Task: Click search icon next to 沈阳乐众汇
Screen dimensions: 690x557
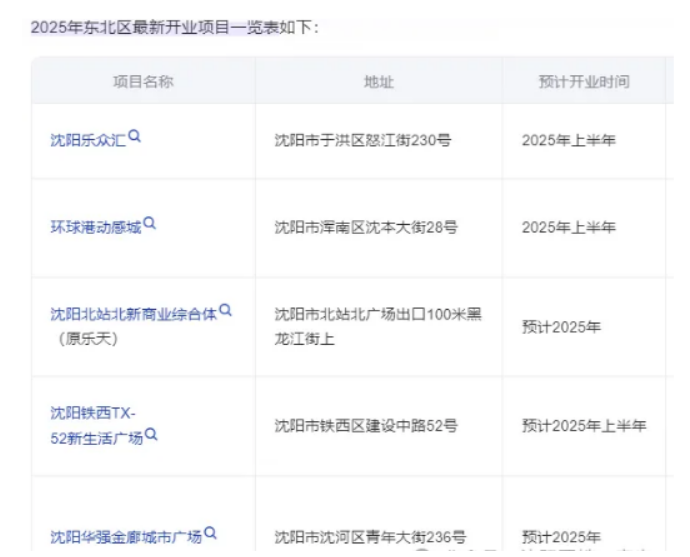Action: (135, 136)
